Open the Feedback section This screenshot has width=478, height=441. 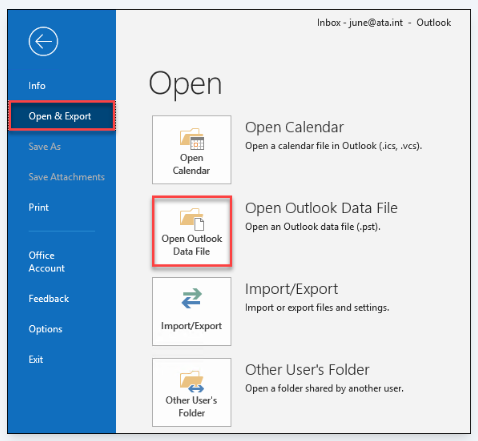pos(49,299)
